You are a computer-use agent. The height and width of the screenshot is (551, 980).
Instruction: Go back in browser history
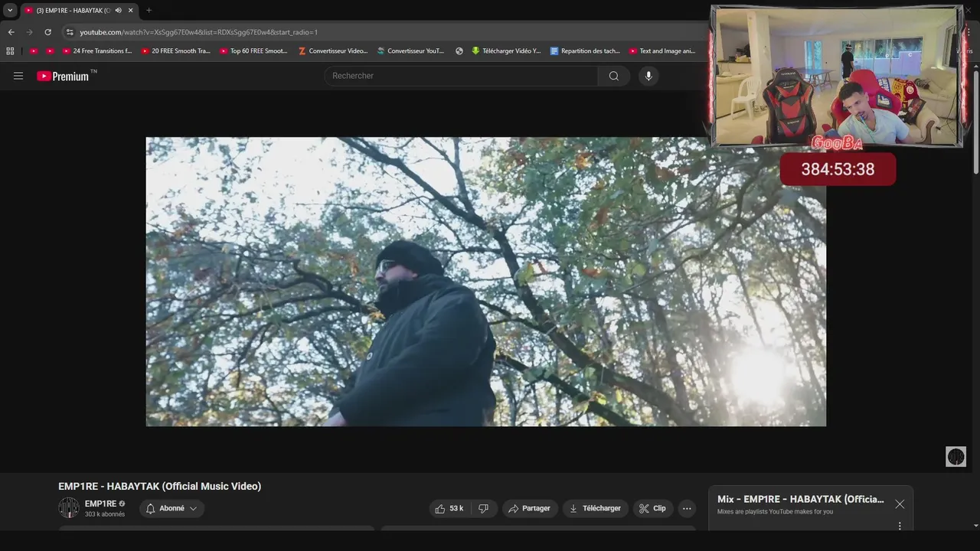[x=11, y=32]
